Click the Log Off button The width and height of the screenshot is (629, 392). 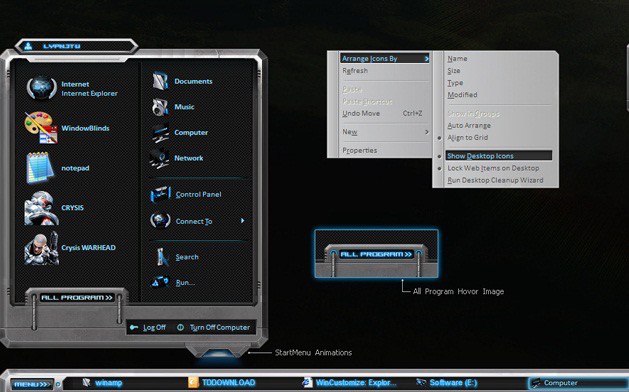[x=148, y=327]
